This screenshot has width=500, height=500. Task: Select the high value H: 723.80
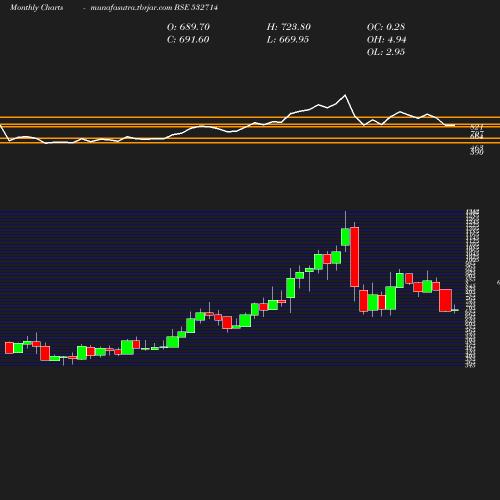[x=289, y=27]
